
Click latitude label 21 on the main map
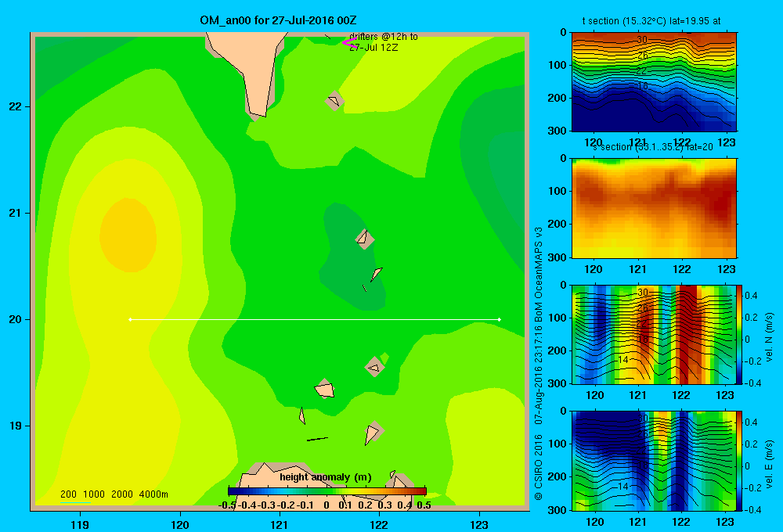16,213
